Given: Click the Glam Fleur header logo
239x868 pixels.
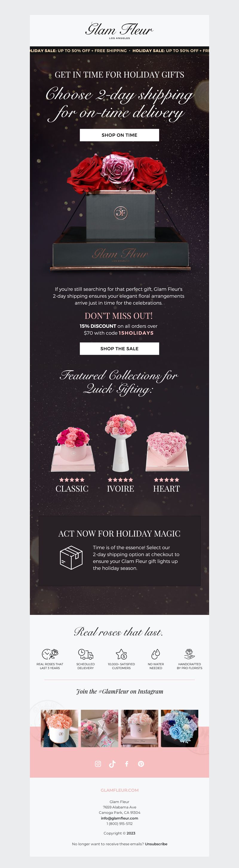Looking at the screenshot, I should tap(119, 31).
